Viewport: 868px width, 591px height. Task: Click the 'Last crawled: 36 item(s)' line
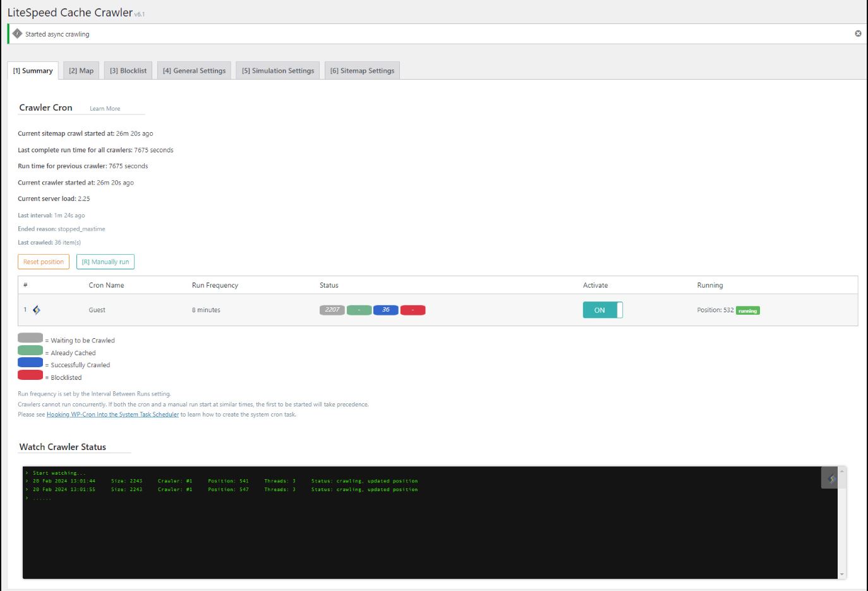tap(49, 243)
